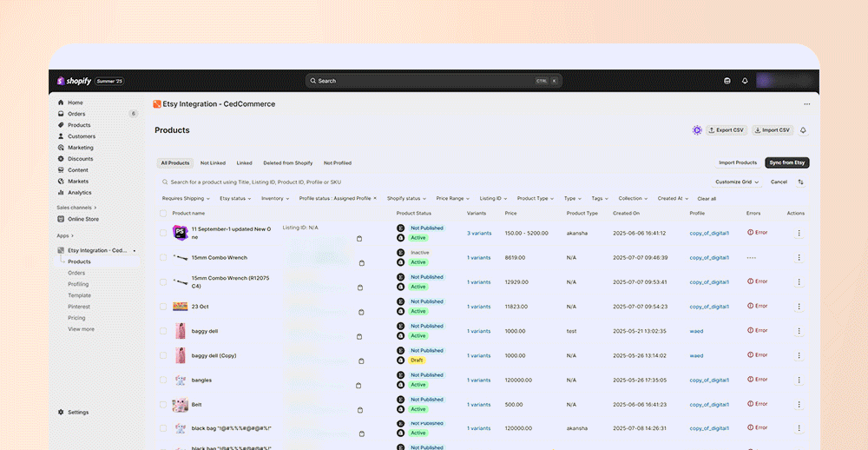Remove the Assigned Profile filter chip

click(375, 198)
